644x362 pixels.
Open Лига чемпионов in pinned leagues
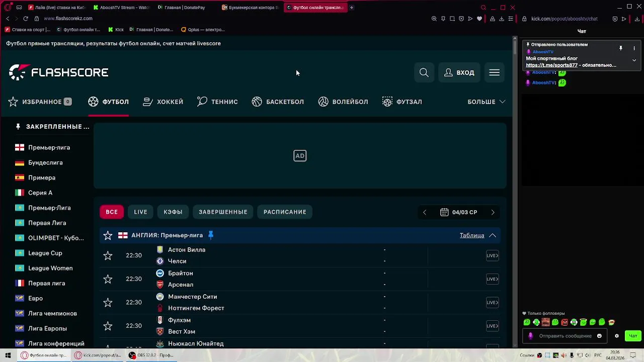click(52, 313)
